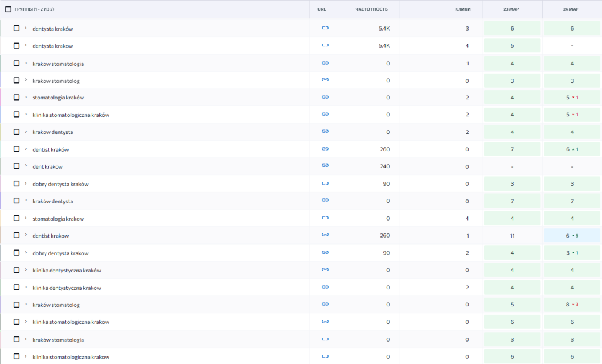Open the klinika stomatologiczna kraków keyword
Image resolution: width=602 pixels, height=364 pixels.
[71, 115]
